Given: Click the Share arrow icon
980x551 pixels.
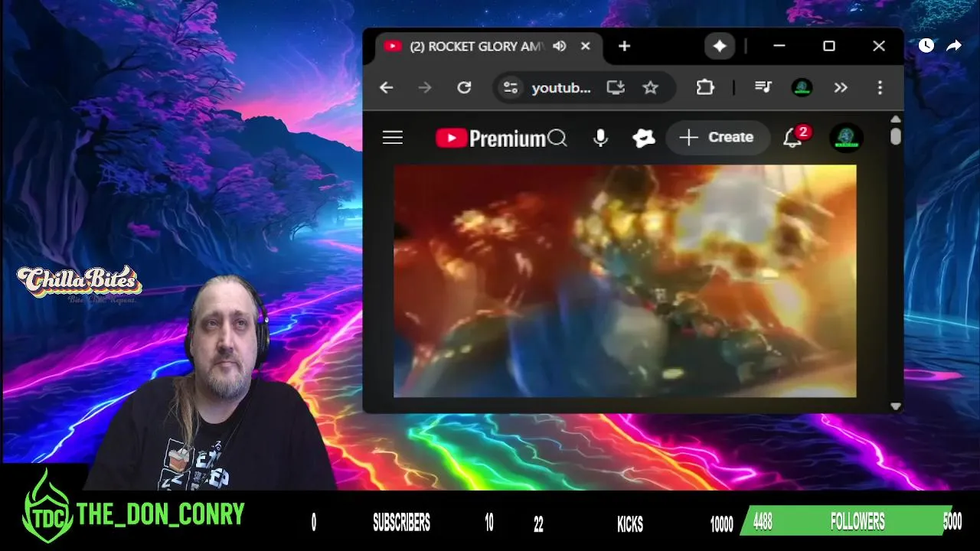Looking at the screenshot, I should tap(954, 46).
